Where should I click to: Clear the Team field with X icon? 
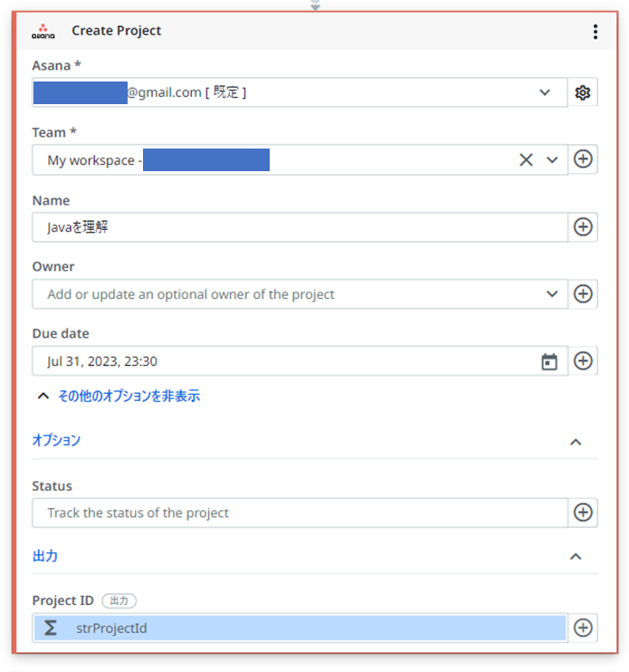[526, 160]
